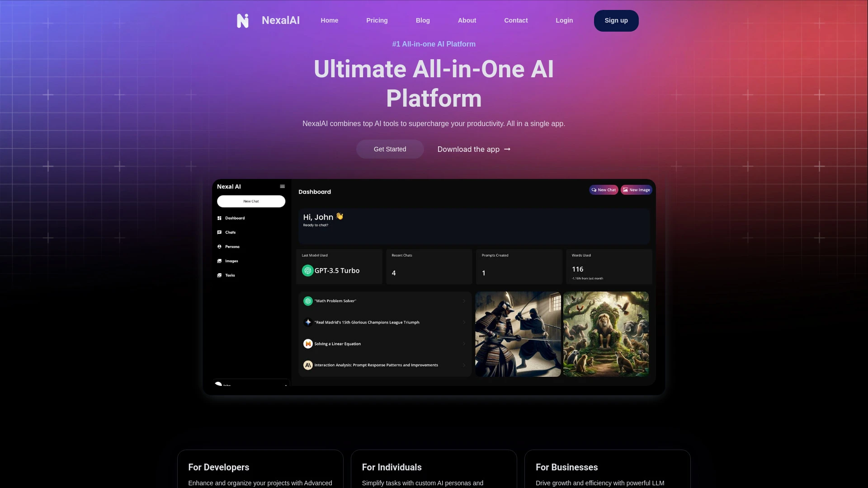868x488 pixels.
Task: Click the Get Started button
Action: coord(390,149)
